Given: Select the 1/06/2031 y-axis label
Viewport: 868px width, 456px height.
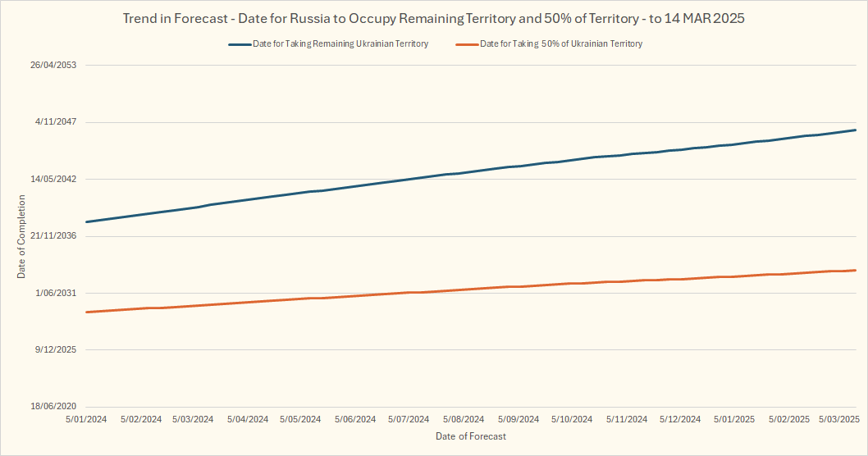Looking at the screenshot, I should tap(56, 293).
